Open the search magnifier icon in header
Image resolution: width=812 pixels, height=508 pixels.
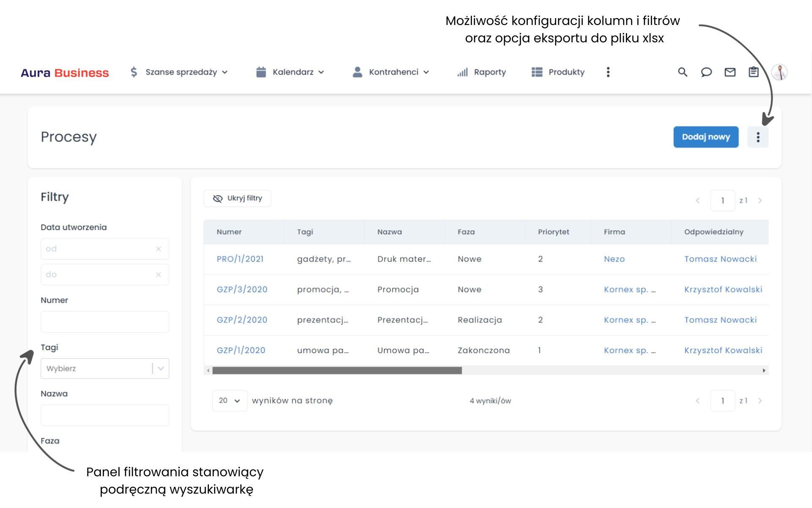click(x=682, y=72)
